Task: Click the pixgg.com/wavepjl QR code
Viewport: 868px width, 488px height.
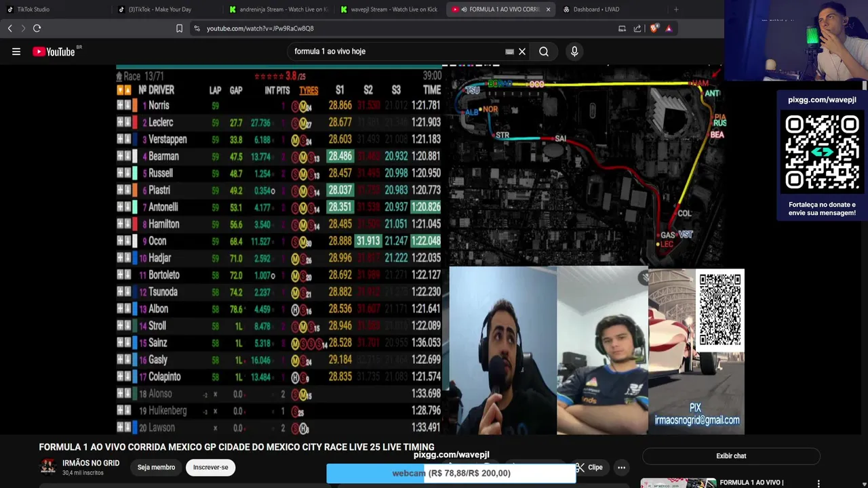Action: click(x=822, y=152)
